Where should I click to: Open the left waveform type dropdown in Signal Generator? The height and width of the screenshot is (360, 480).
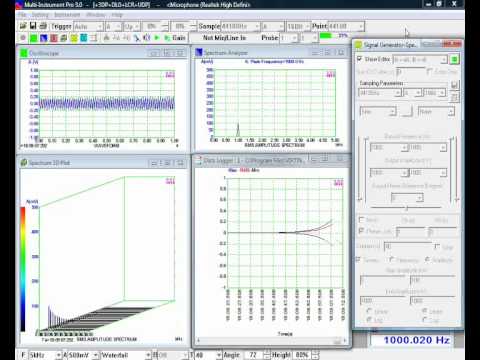click(378, 112)
